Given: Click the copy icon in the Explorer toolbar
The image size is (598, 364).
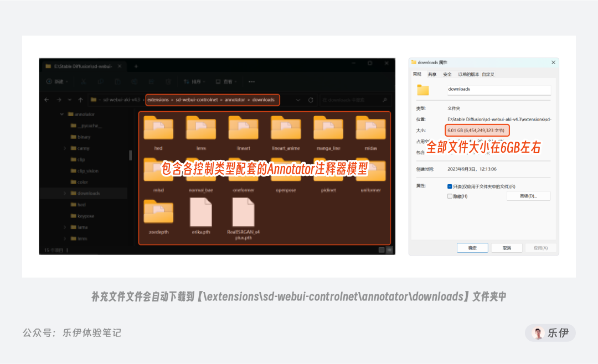Looking at the screenshot, I should coord(100,82).
